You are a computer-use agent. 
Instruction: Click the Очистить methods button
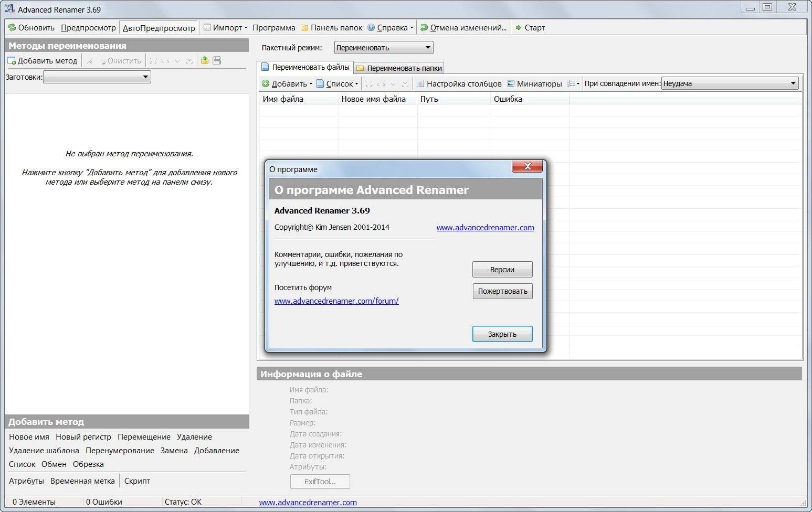(x=121, y=61)
